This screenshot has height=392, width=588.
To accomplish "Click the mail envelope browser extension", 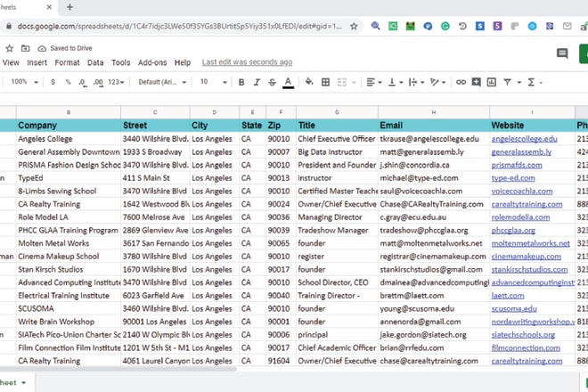I will tap(567, 26).
